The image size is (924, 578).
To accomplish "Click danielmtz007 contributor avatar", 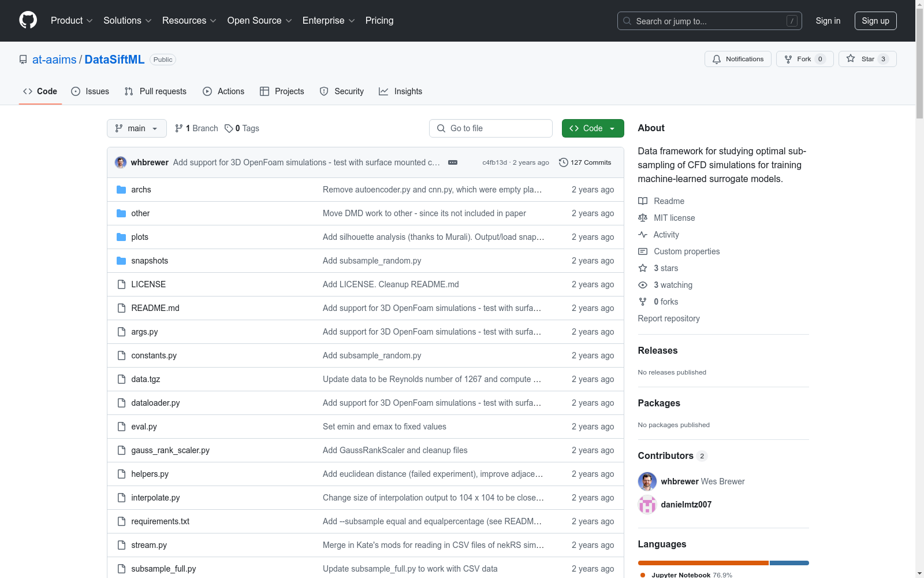I will pyautogui.click(x=647, y=505).
